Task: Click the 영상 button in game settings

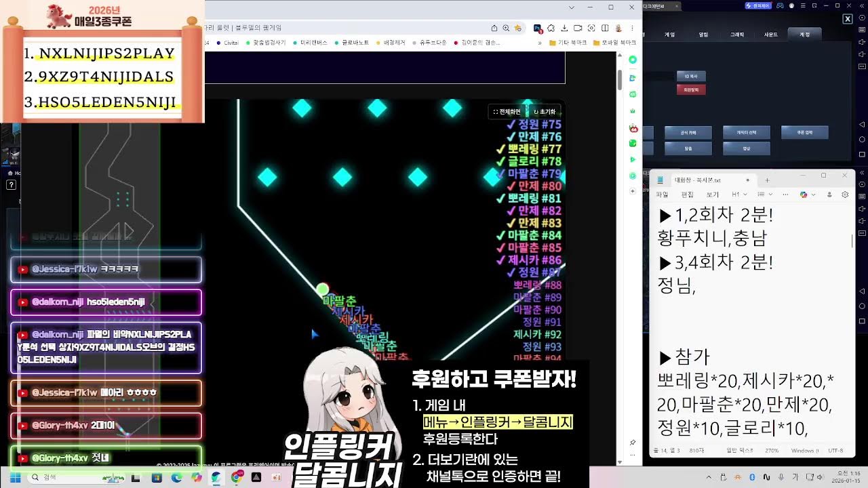Action: coord(747,148)
